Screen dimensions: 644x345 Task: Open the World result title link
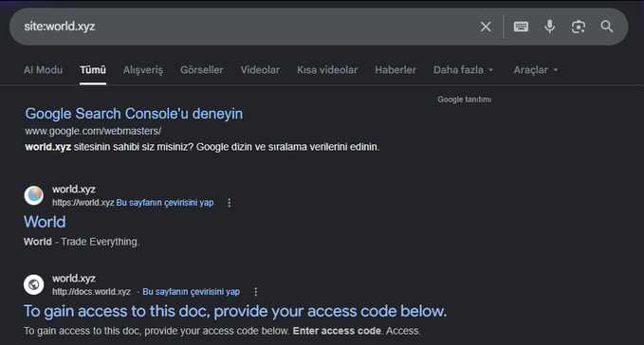click(45, 222)
